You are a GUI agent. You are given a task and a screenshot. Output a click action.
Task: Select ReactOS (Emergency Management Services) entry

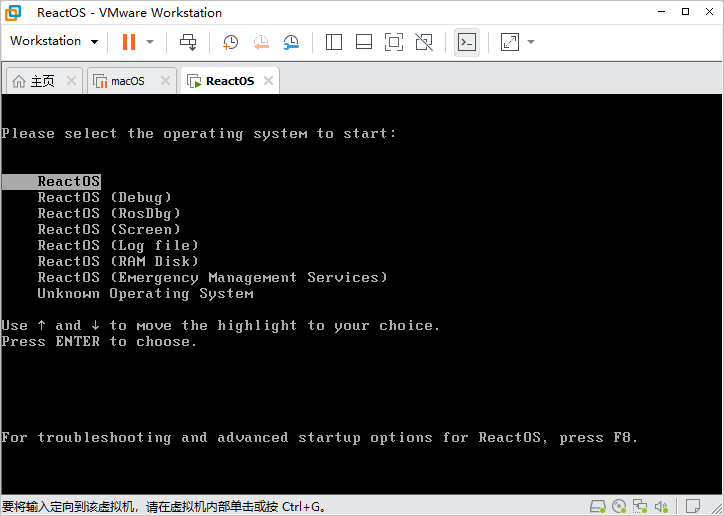(x=212, y=277)
